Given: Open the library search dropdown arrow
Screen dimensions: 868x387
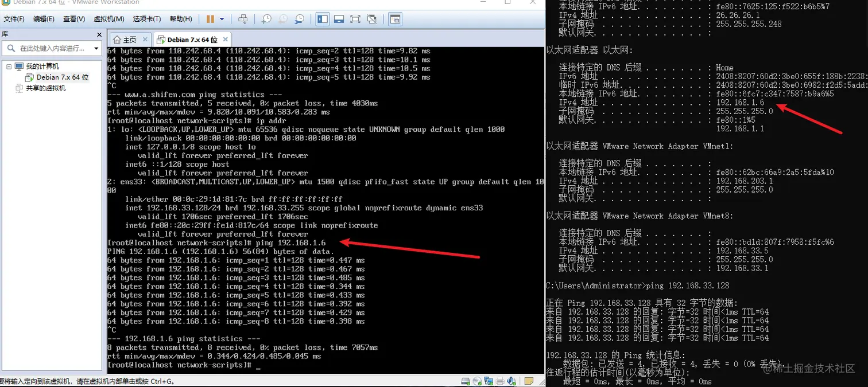Looking at the screenshot, I should pyautogui.click(x=96, y=49).
